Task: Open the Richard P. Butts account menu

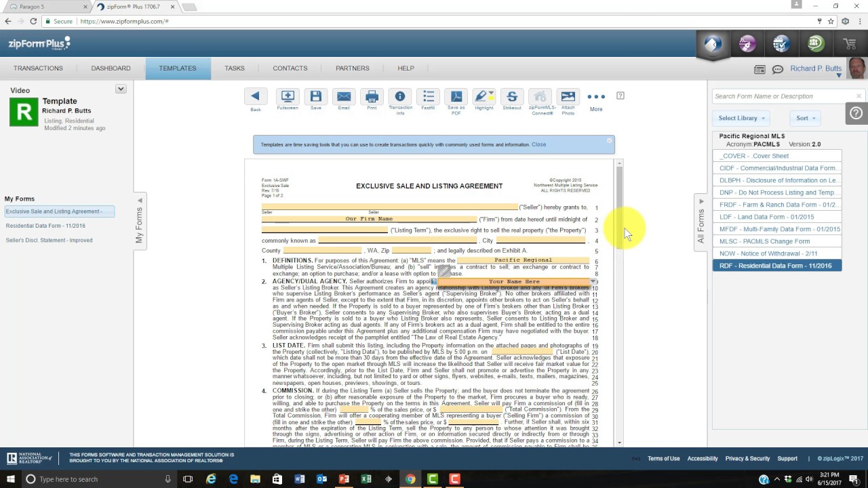Action: point(816,69)
